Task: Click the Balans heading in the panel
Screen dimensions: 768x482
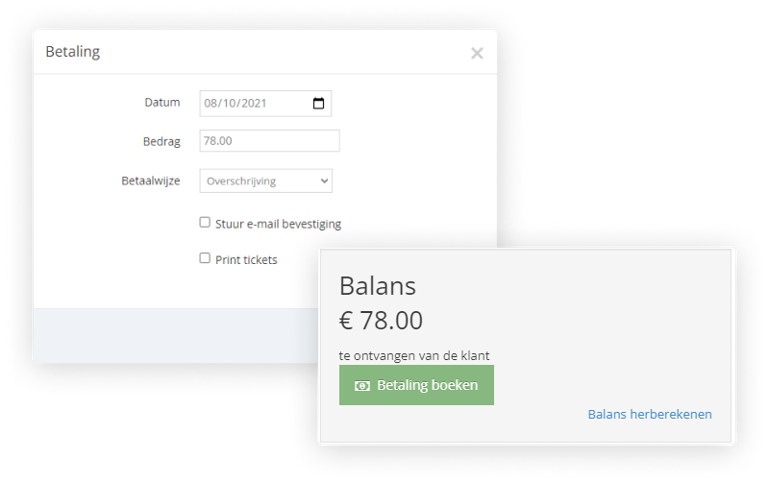Action: (377, 285)
